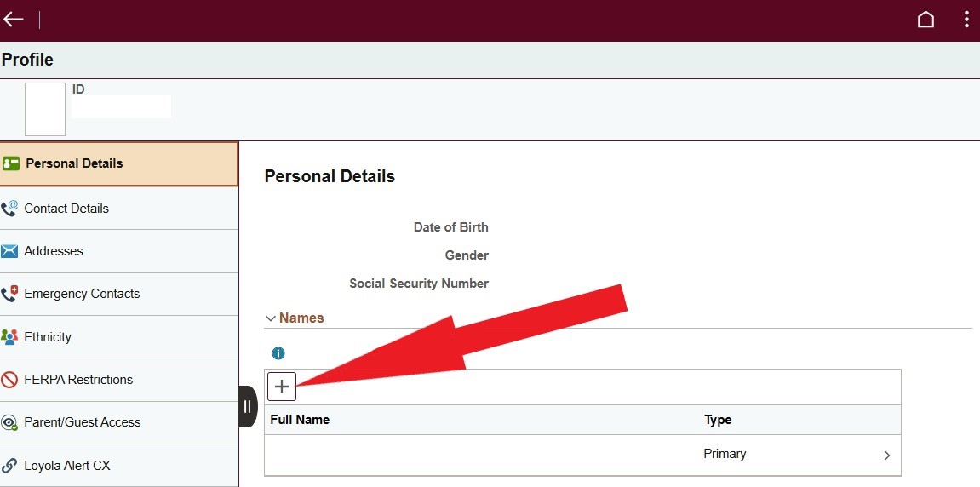Screen dimensions: 980x487
Task: Click the plus icon to add name
Action: (x=282, y=387)
